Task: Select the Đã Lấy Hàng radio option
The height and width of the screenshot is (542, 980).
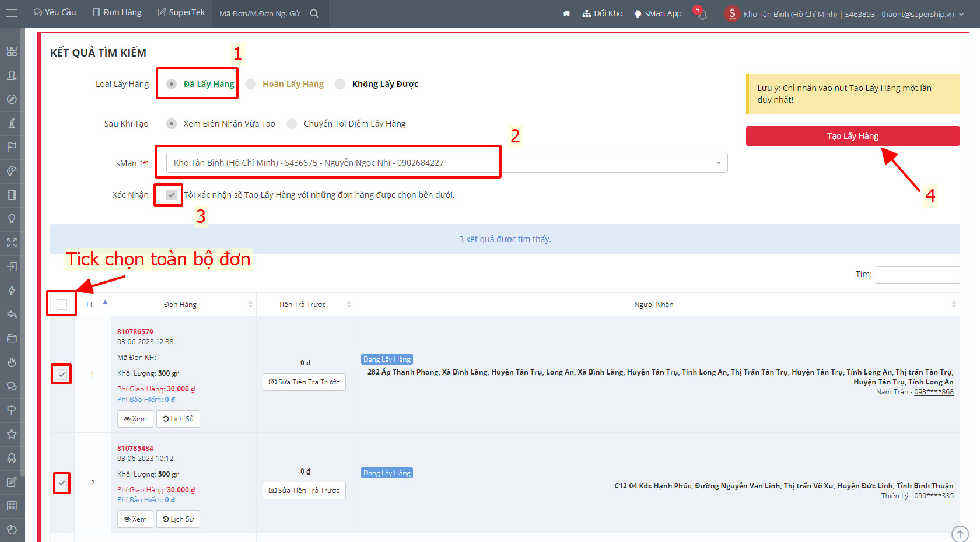Action: point(171,84)
